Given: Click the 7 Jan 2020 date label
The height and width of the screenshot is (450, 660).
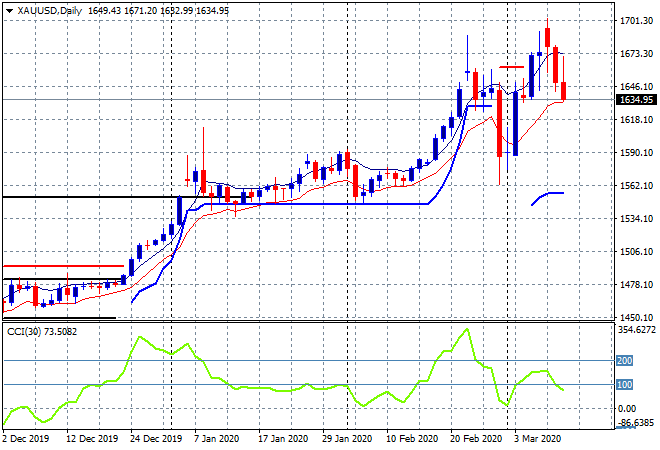Looking at the screenshot, I should [216, 439].
